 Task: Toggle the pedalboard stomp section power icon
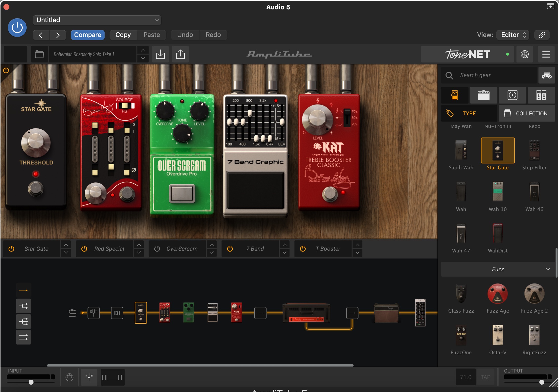[x=6, y=70]
